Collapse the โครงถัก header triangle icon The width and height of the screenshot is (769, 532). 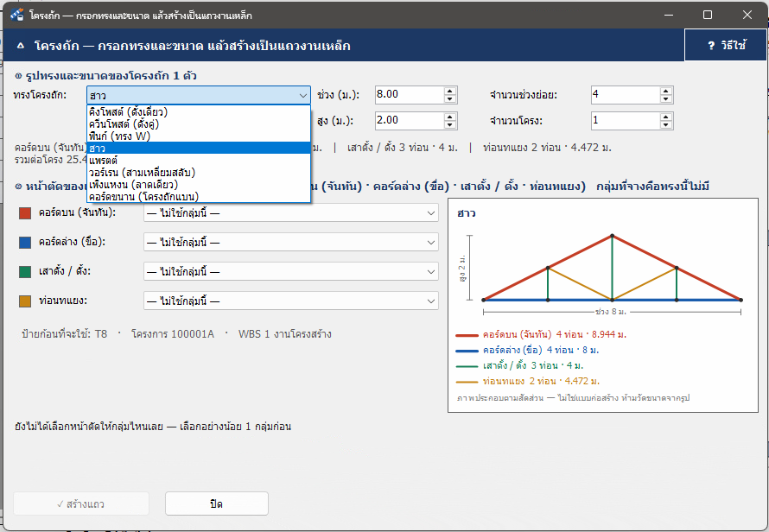(21, 46)
